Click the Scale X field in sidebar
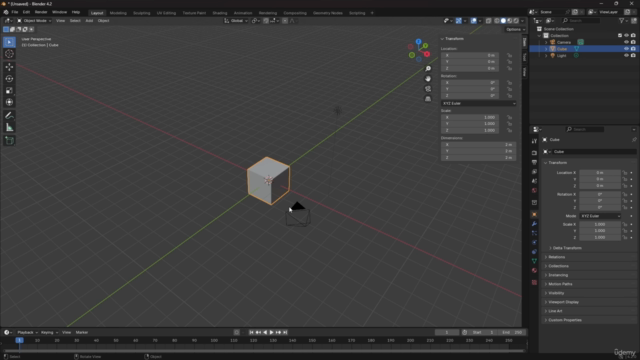The height and width of the screenshot is (360, 640). 470,118
